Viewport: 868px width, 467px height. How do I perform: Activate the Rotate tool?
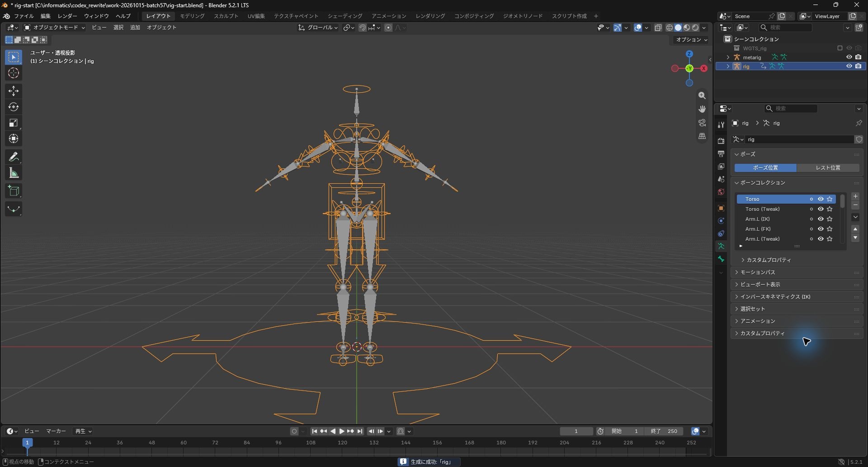[x=14, y=107]
